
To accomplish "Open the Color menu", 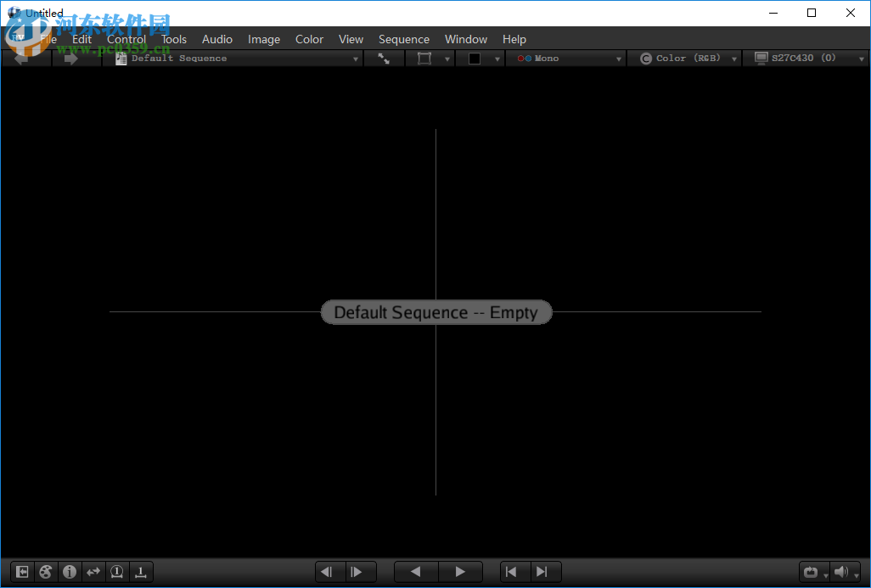I will 309,39.
